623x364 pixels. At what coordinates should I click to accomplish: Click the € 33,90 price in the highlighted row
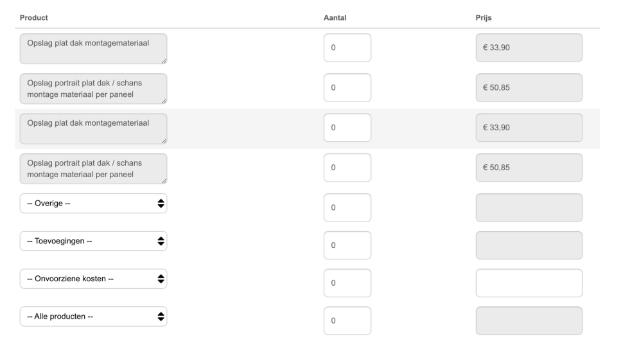(x=529, y=128)
